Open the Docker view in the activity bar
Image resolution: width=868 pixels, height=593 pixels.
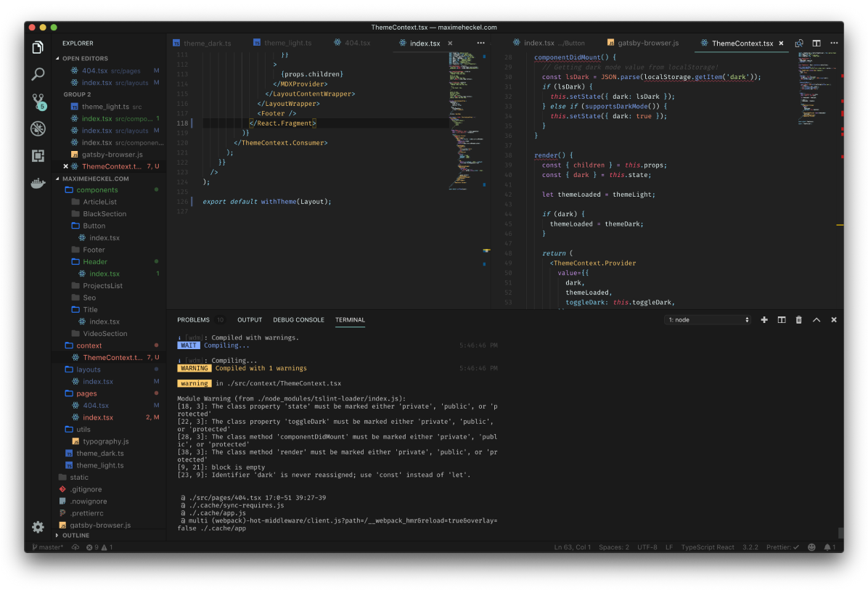[x=38, y=183]
